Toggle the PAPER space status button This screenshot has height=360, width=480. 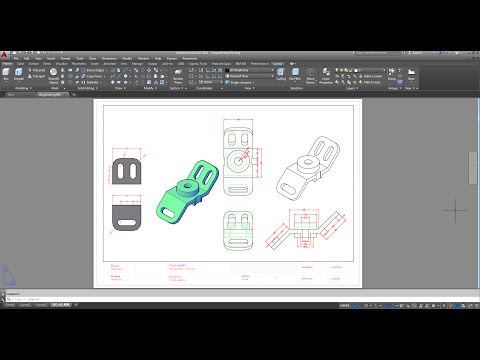tap(344, 305)
